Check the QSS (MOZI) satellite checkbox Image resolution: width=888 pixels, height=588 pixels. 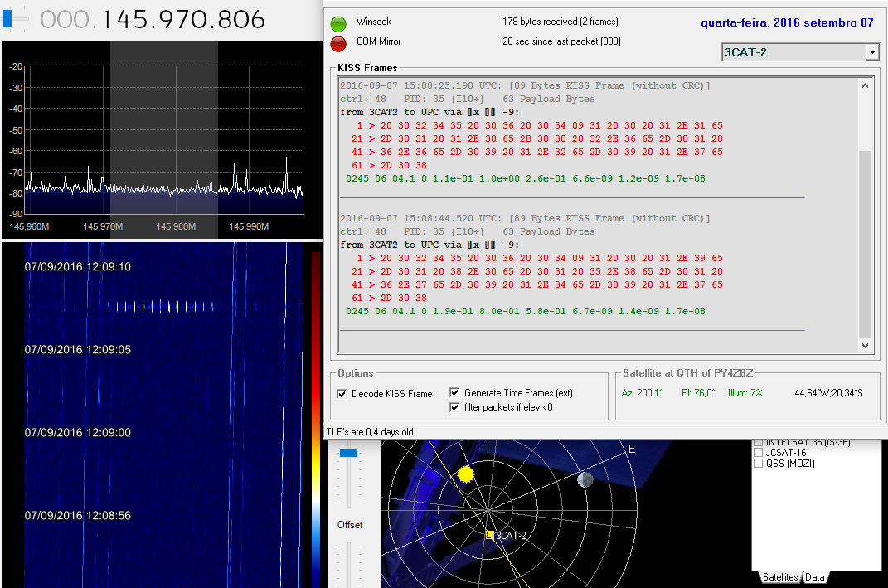coord(759,464)
